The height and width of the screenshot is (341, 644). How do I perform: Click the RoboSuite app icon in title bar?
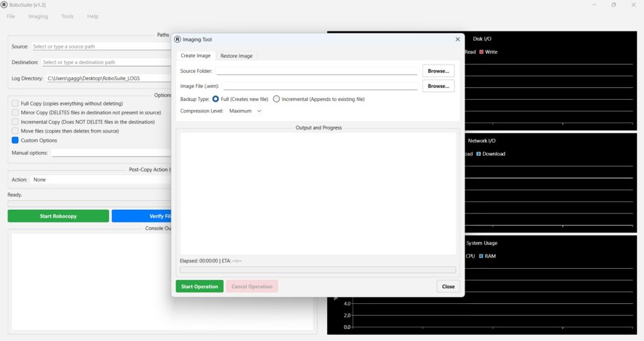4,5
